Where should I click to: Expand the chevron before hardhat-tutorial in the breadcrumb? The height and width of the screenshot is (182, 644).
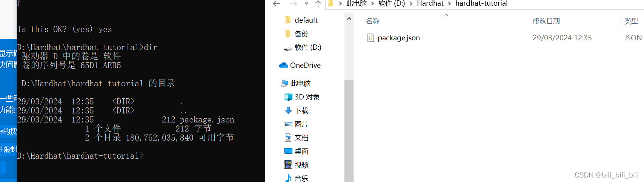pyautogui.click(x=449, y=4)
